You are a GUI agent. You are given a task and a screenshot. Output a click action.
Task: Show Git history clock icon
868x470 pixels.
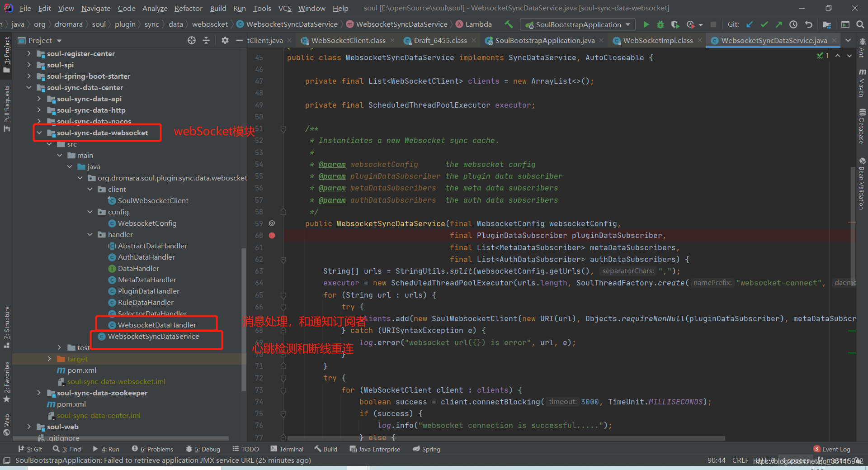point(793,24)
